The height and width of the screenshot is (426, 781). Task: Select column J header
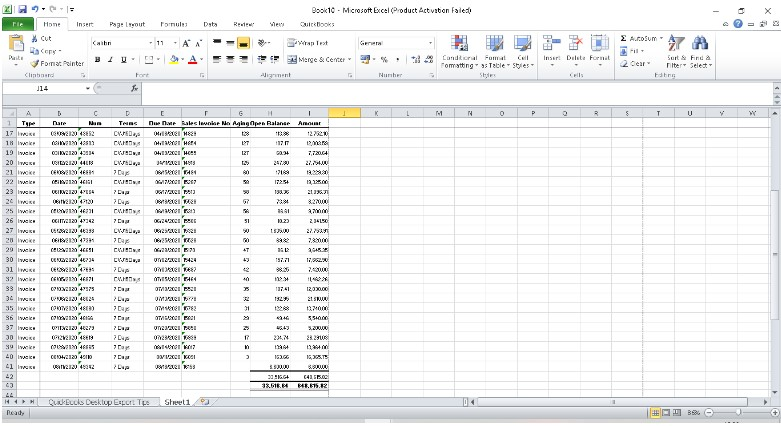pos(344,113)
